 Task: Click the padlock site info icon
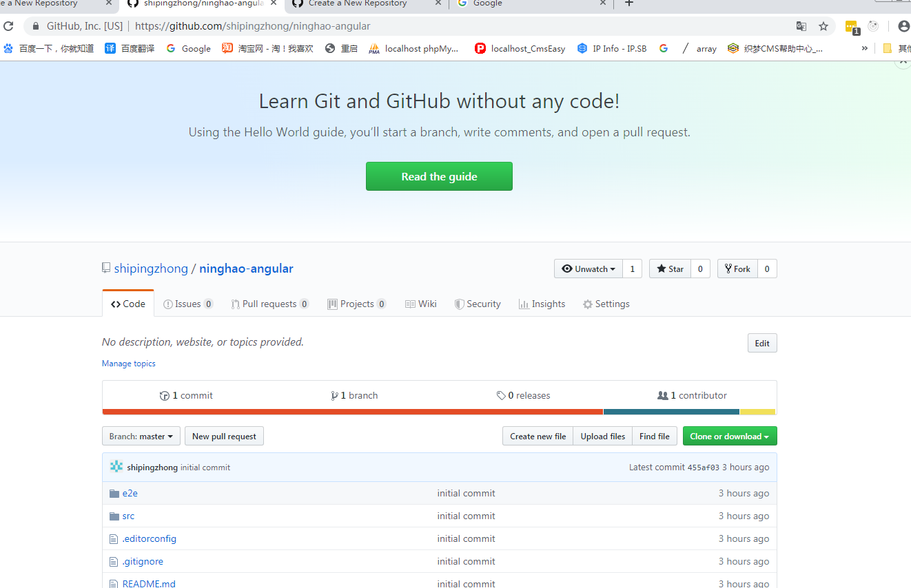tap(36, 26)
